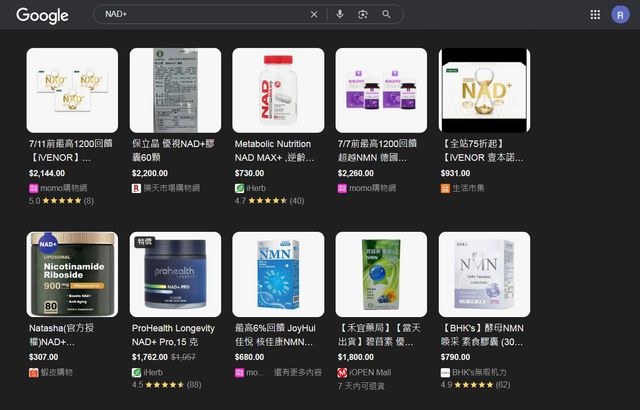640x410 pixels.
Task: Click momo store icon under $680.00 item
Action: (239, 372)
